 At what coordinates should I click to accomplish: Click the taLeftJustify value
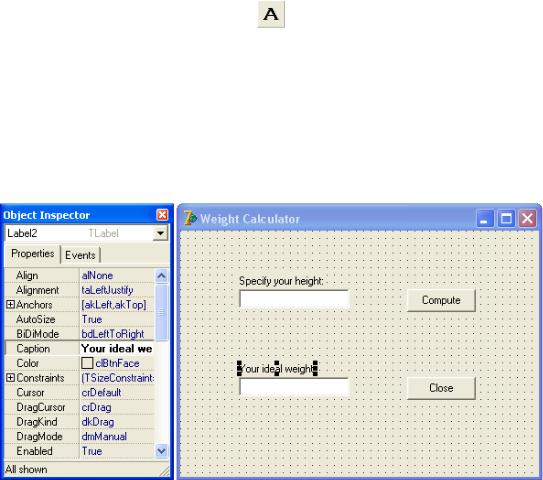point(107,290)
